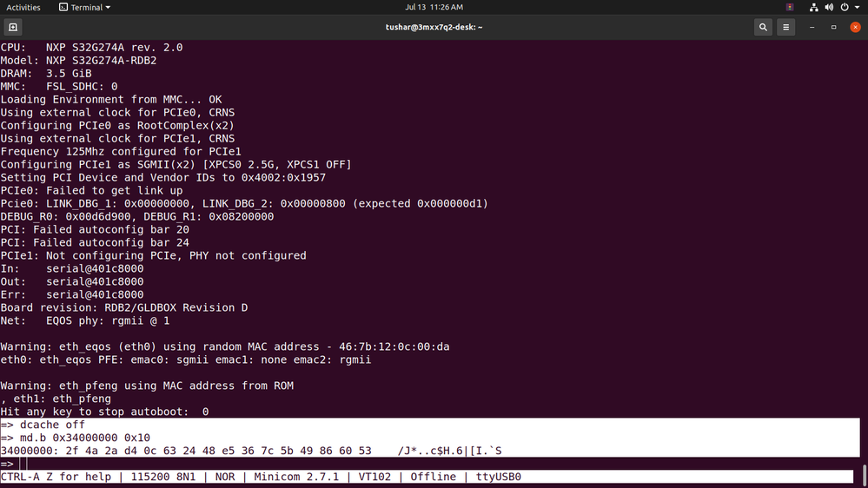Click the terminal prompt cursor
The width and height of the screenshot is (868, 488).
pyautogui.click(x=23, y=464)
